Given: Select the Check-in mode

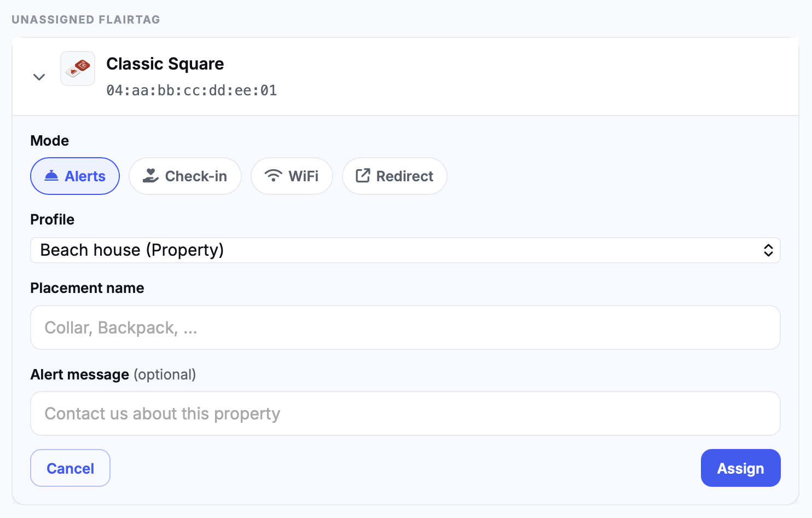Looking at the screenshot, I should [185, 176].
